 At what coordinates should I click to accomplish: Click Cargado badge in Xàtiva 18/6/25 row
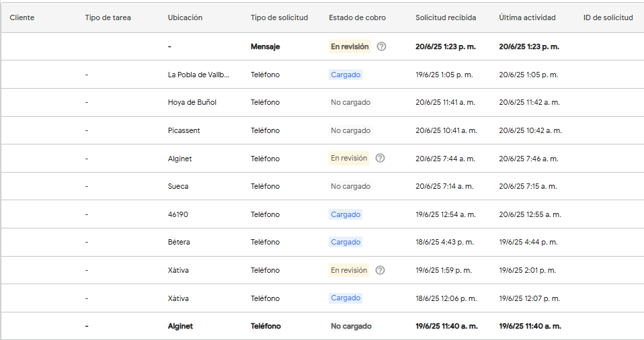point(346,298)
